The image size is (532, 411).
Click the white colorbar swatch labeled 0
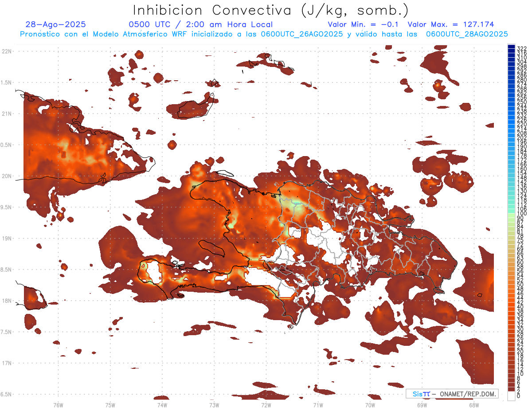tap(511, 395)
